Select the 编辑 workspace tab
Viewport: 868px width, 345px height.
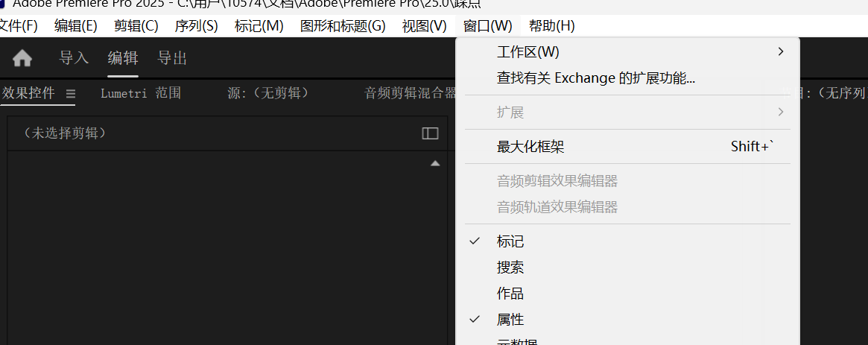click(123, 57)
